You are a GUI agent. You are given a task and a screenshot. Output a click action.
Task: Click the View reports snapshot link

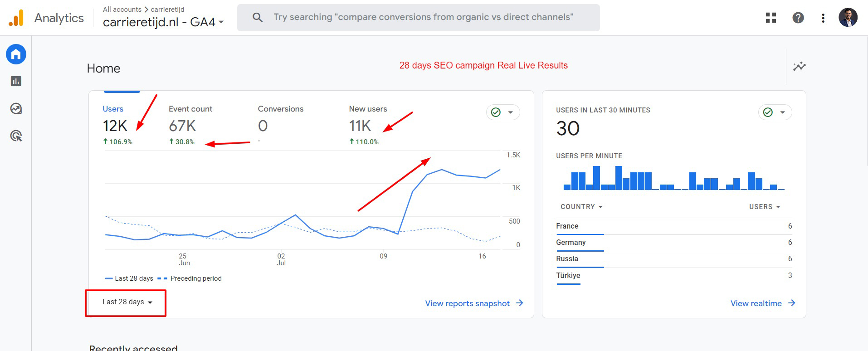click(474, 303)
